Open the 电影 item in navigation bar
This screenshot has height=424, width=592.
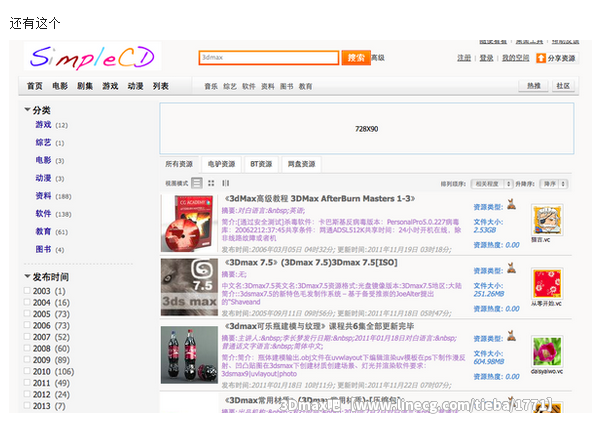click(x=60, y=86)
